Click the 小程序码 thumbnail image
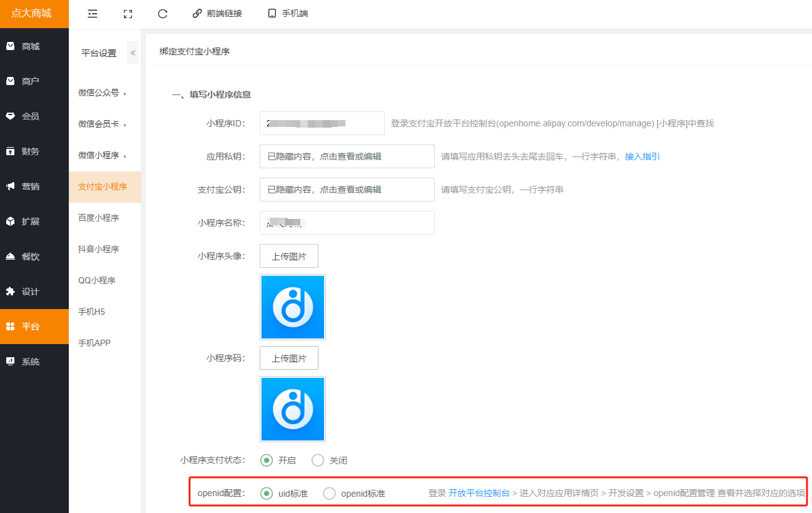Image resolution: width=812 pixels, height=513 pixels. click(293, 409)
